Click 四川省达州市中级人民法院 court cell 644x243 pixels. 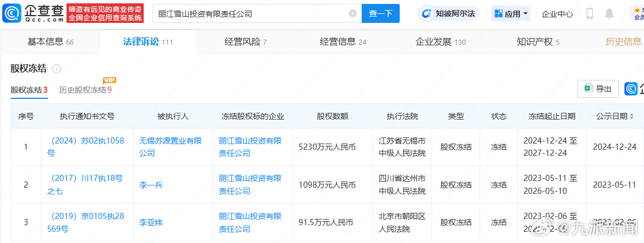pyautogui.click(x=402, y=184)
